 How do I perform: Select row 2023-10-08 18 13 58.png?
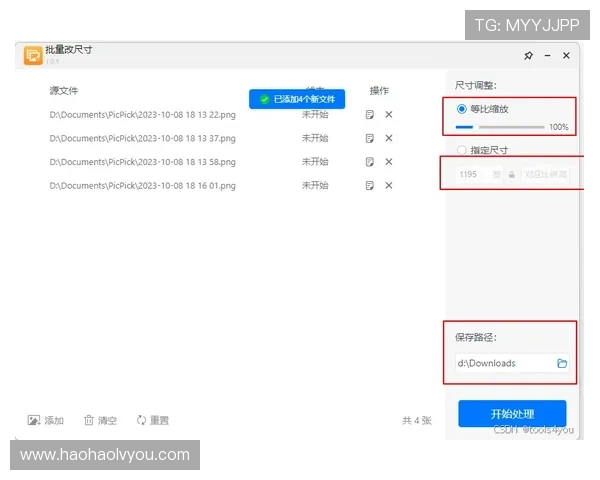click(x=142, y=162)
